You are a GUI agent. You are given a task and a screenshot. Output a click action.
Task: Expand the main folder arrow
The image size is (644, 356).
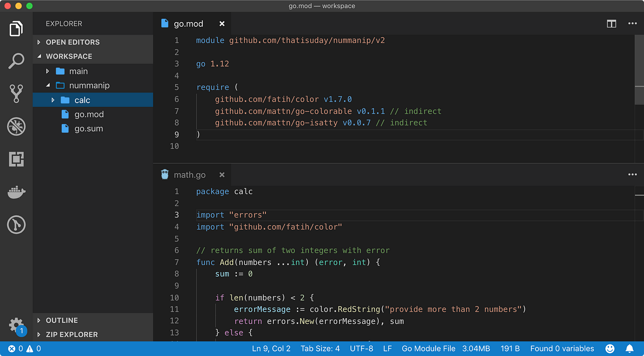click(x=48, y=71)
